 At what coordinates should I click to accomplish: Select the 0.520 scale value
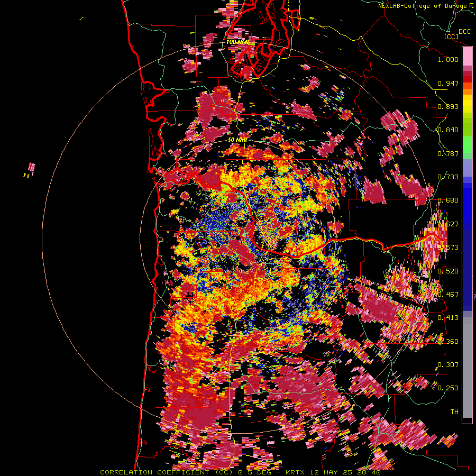pos(448,271)
